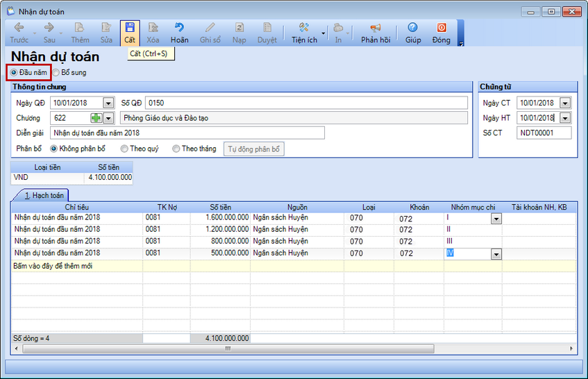Click the Tài khoản NH, KB column header
588x379 pixels.
539,207
